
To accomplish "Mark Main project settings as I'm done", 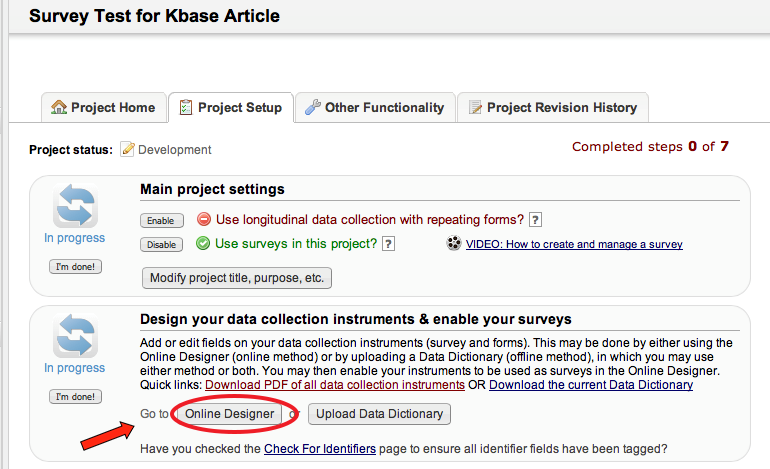I will pos(75,267).
